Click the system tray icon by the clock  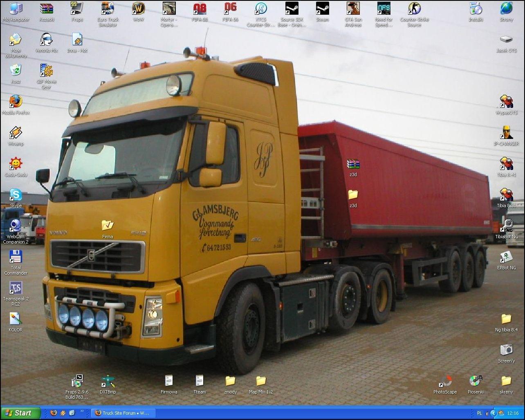(501, 413)
